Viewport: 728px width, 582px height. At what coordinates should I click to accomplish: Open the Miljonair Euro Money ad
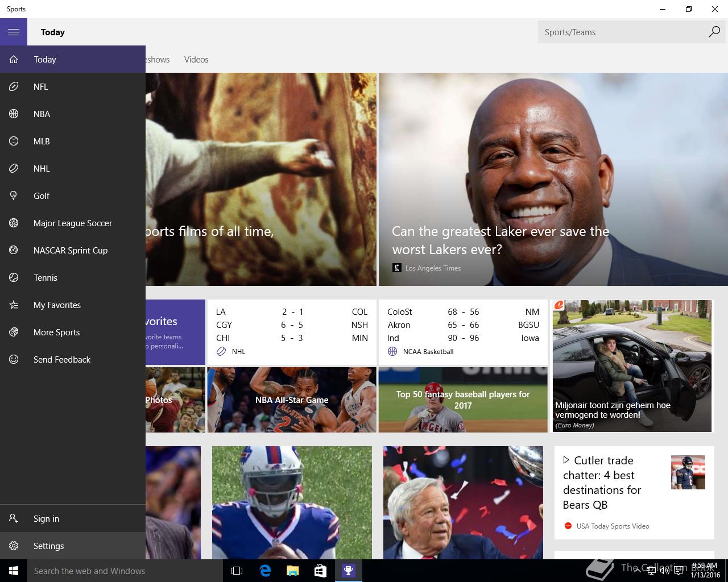(632, 366)
